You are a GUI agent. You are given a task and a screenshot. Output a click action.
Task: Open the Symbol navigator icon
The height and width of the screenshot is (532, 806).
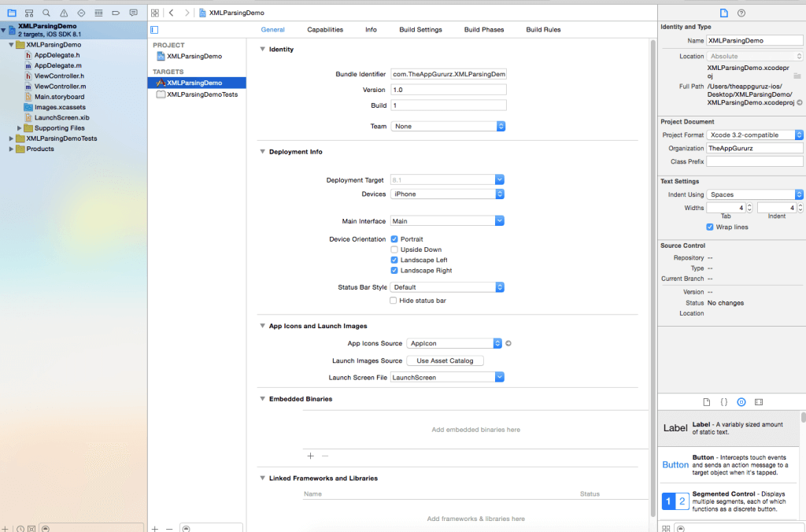pyautogui.click(x=29, y=13)
